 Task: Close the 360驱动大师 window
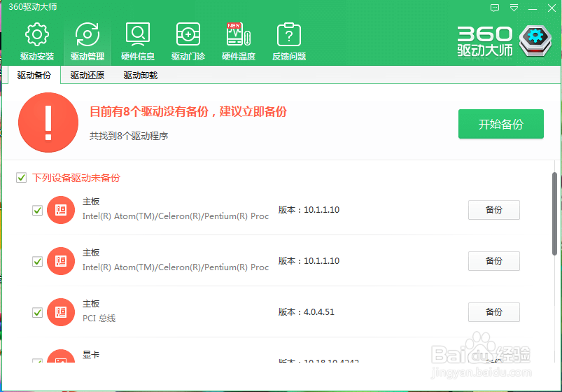click(552, 8)
